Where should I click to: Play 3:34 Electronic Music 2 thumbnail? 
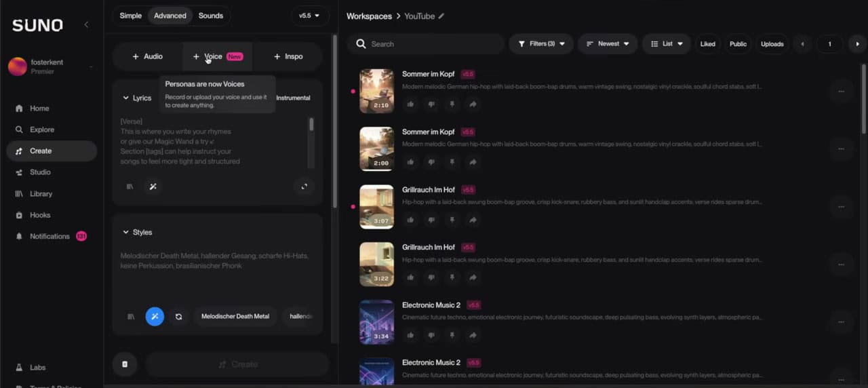[x=376, y=322]
